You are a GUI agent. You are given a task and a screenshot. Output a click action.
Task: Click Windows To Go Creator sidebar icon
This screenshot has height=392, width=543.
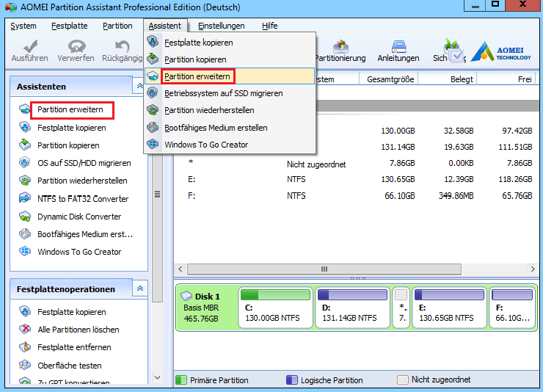[25, 251]
